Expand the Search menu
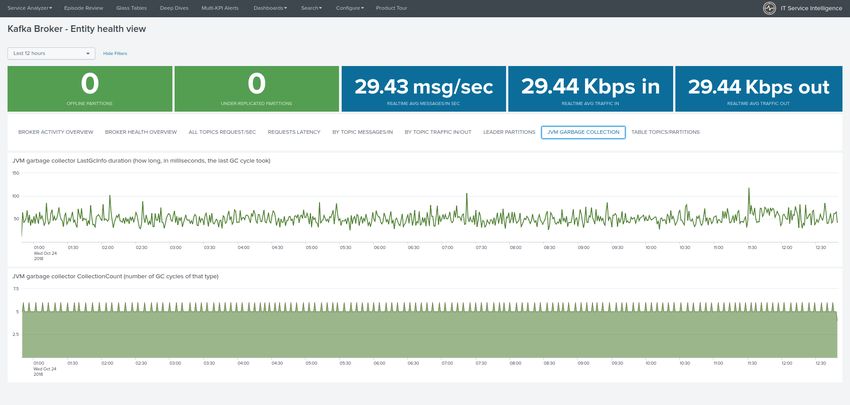 311,8
